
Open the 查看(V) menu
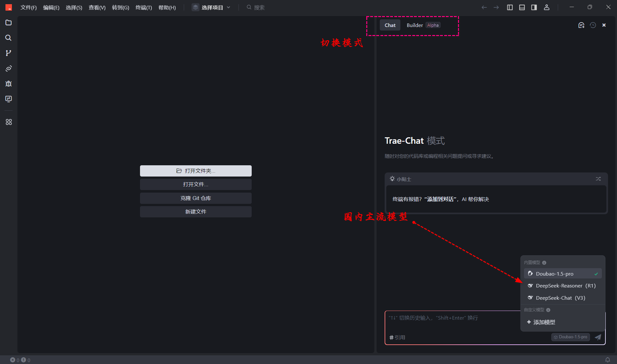[97, 7]
